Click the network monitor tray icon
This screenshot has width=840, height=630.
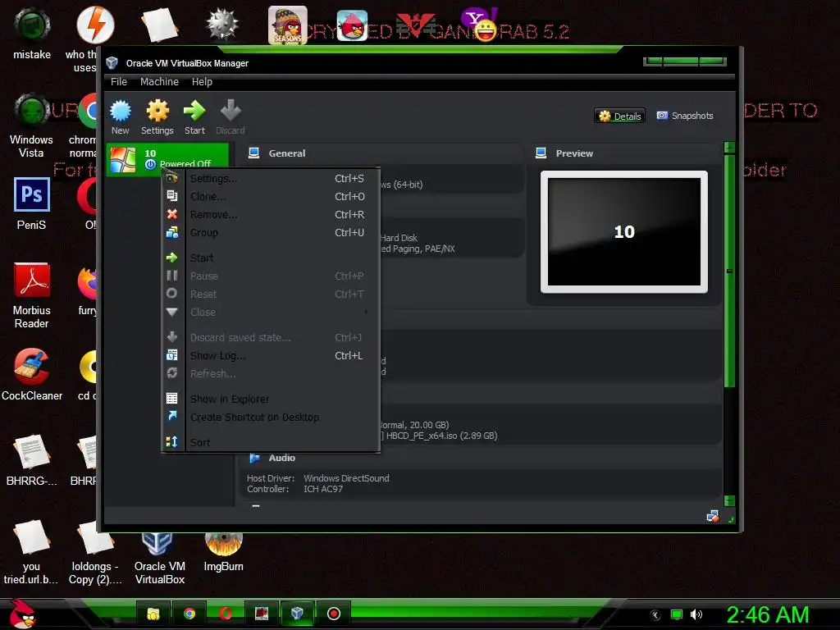[677, 614]
